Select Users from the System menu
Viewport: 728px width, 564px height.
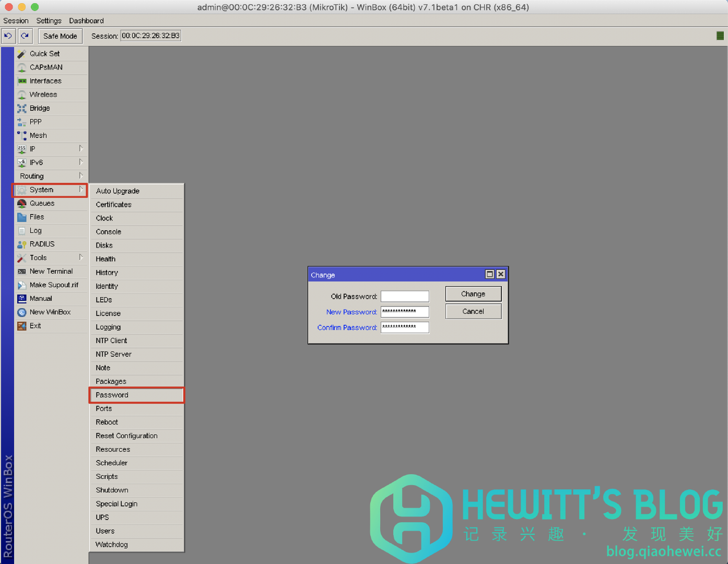pos(105,531)
